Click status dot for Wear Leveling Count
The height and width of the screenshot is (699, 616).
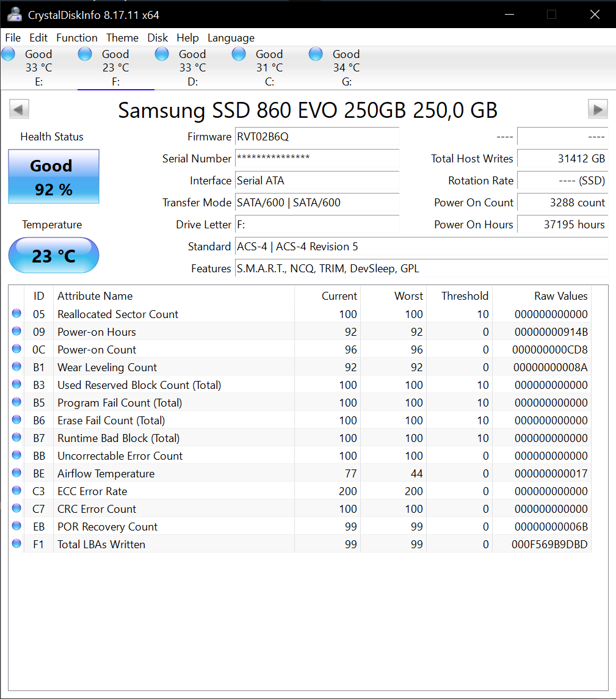coord(16,366)
